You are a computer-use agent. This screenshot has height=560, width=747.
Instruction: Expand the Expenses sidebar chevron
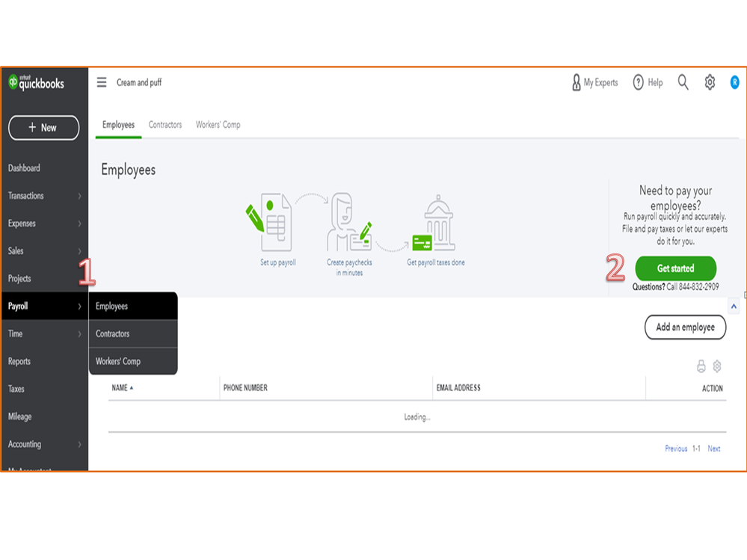coord(79,224)
